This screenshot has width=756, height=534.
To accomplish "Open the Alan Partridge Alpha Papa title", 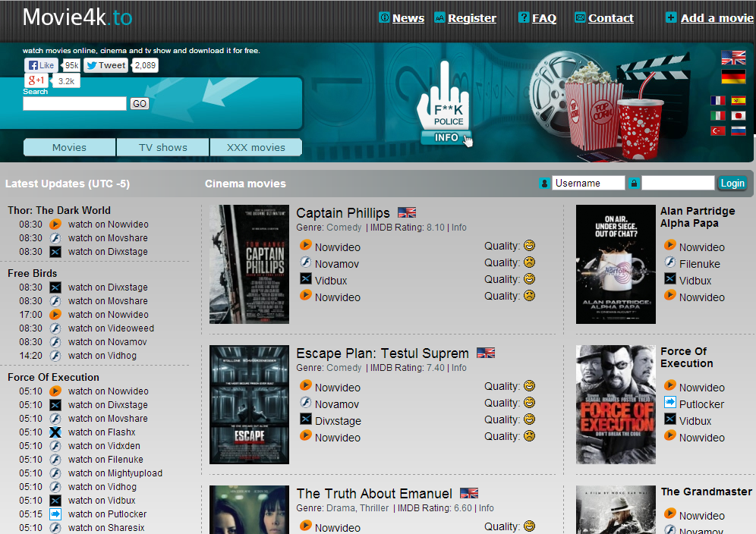I will tap(698, 217).
